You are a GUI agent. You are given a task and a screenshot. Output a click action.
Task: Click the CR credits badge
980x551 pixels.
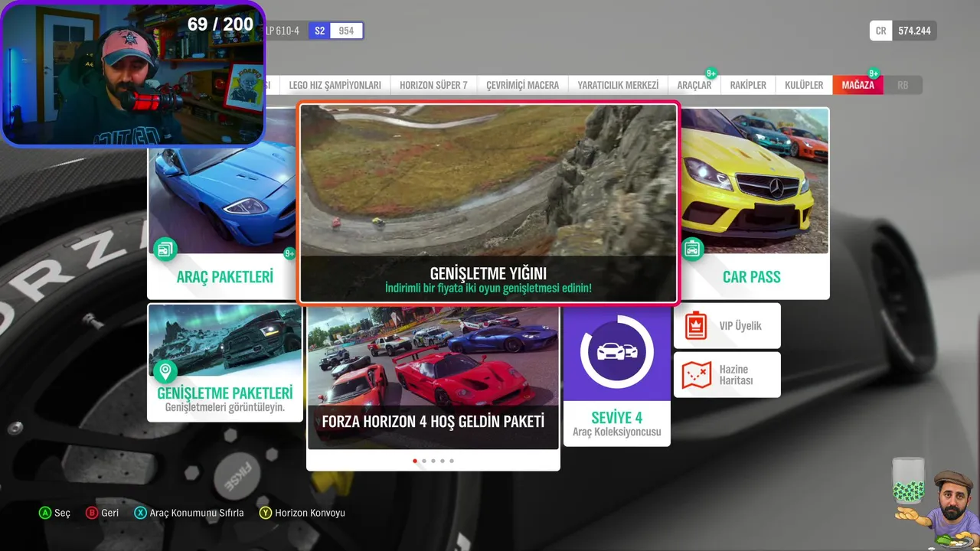[x=881, y=31]
